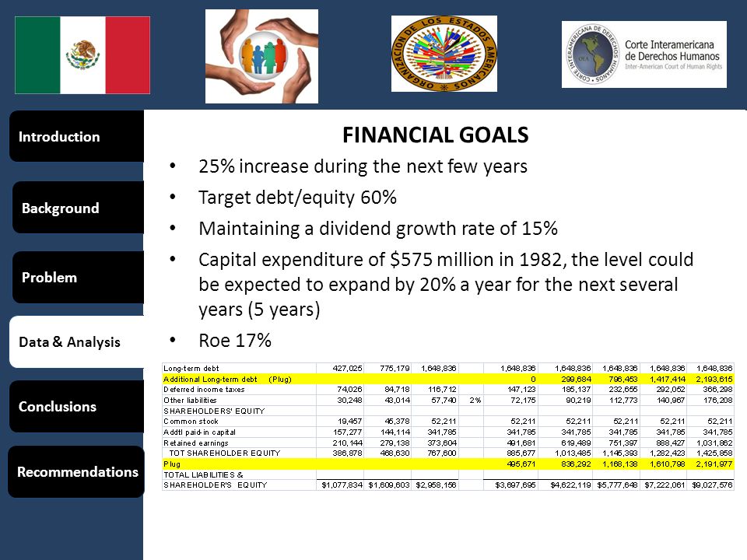Viewport: 747px width, 560px height.
Task: Click the total value $5,777,648
Action: point(617,485)
